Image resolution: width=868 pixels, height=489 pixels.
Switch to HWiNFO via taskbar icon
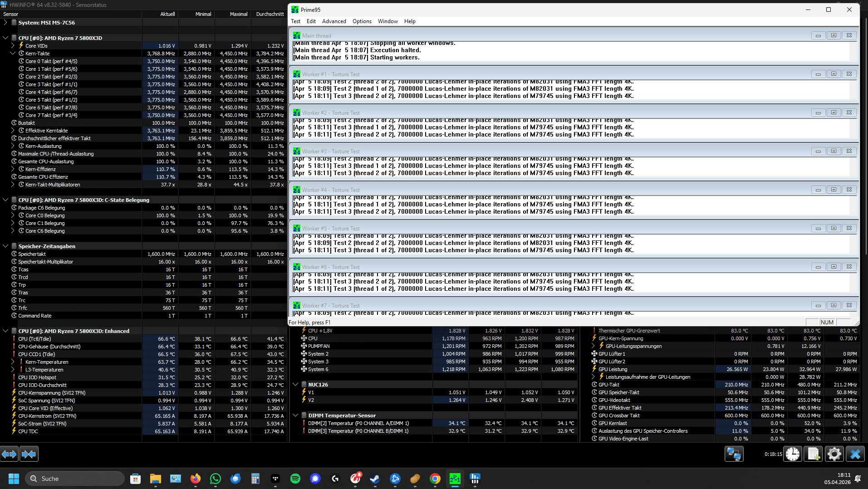(475, 479)
